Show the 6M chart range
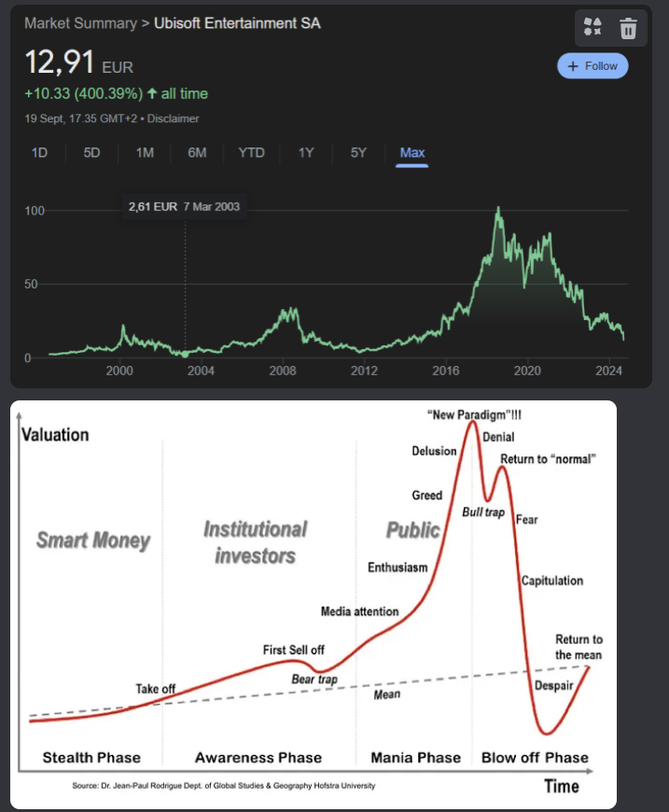669x812 pixels. pyautogui.click(x=197, y=152)
